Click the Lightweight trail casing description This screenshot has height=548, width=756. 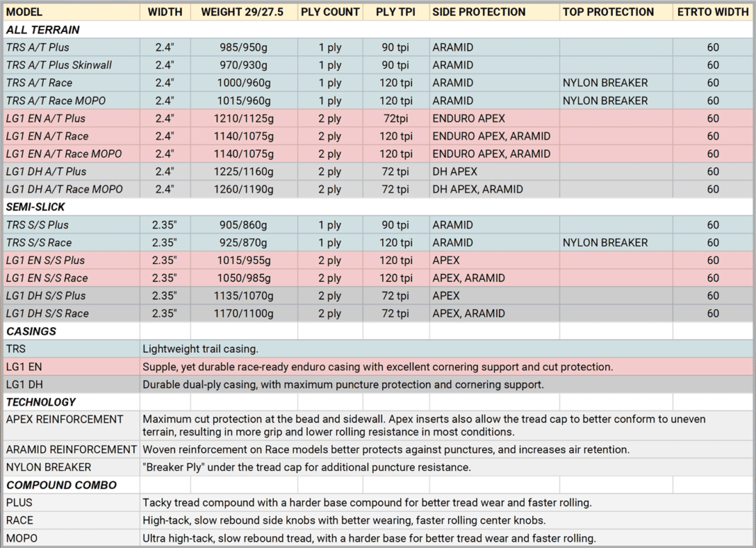pos(200,348)
